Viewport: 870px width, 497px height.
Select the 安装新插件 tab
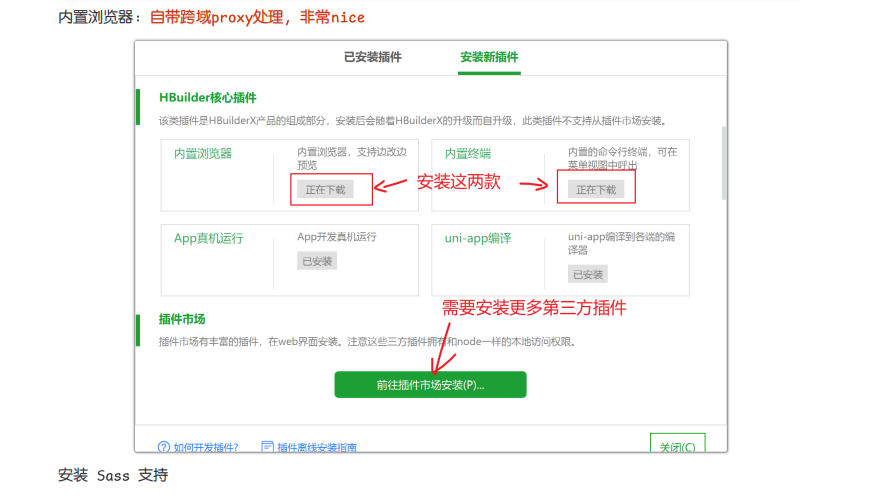tap(489, 57)
